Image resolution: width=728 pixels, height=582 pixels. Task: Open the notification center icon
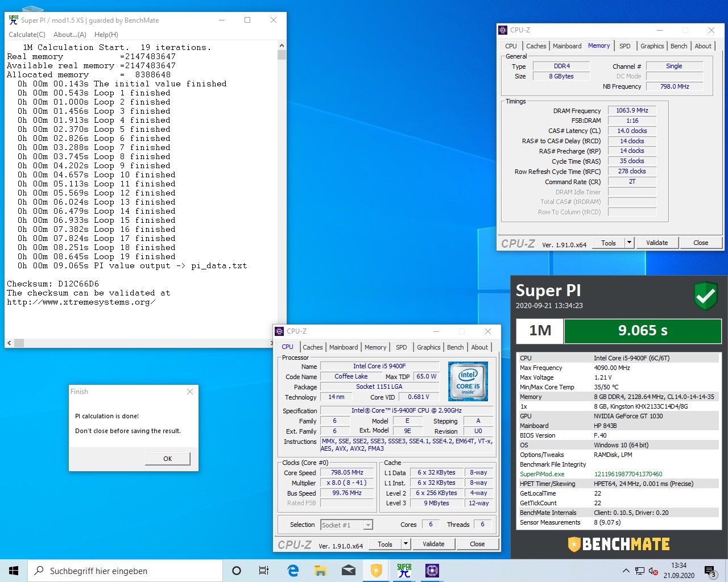pyautogui.click(x=710, y=571)
